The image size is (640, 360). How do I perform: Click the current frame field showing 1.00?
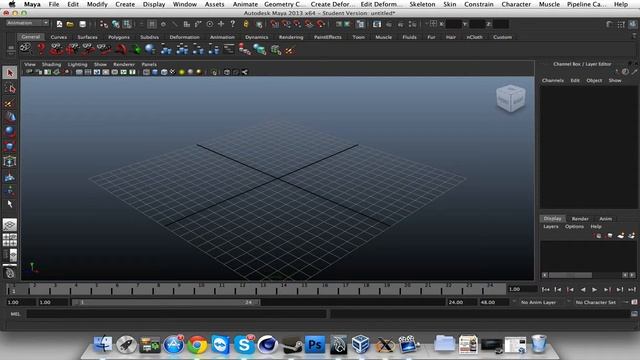click(x=522, y=289)
